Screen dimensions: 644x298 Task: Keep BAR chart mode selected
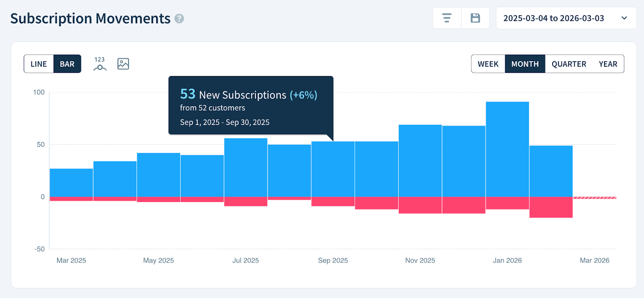click(67, 64)
